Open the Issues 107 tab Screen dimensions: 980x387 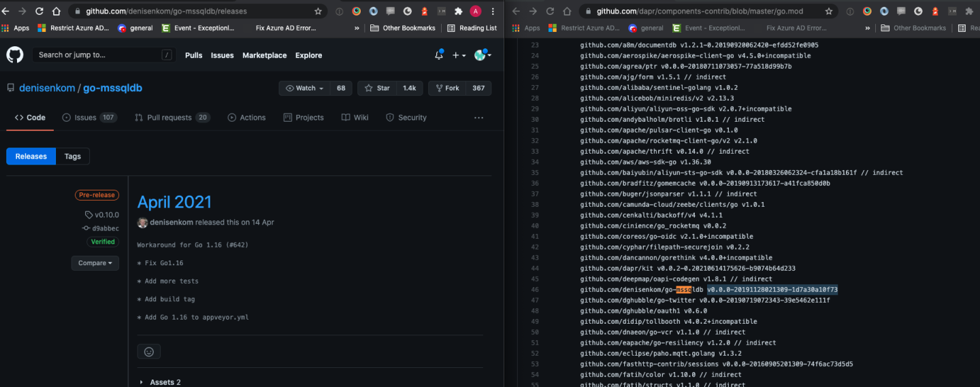pos(89,118)
